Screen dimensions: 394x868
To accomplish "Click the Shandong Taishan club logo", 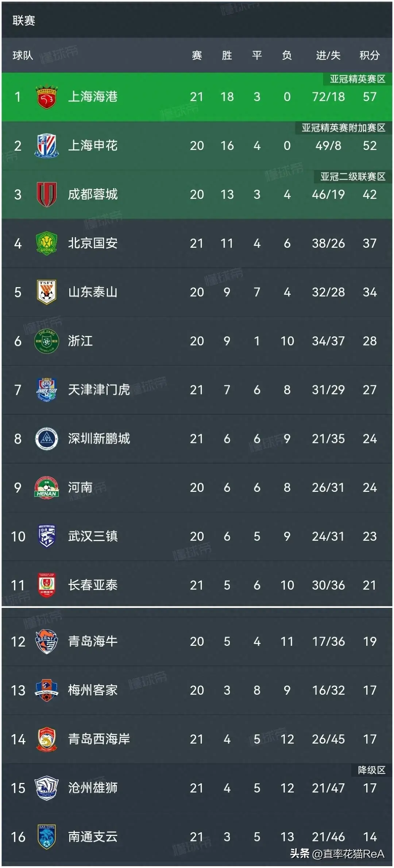I will tap(47, 292).
